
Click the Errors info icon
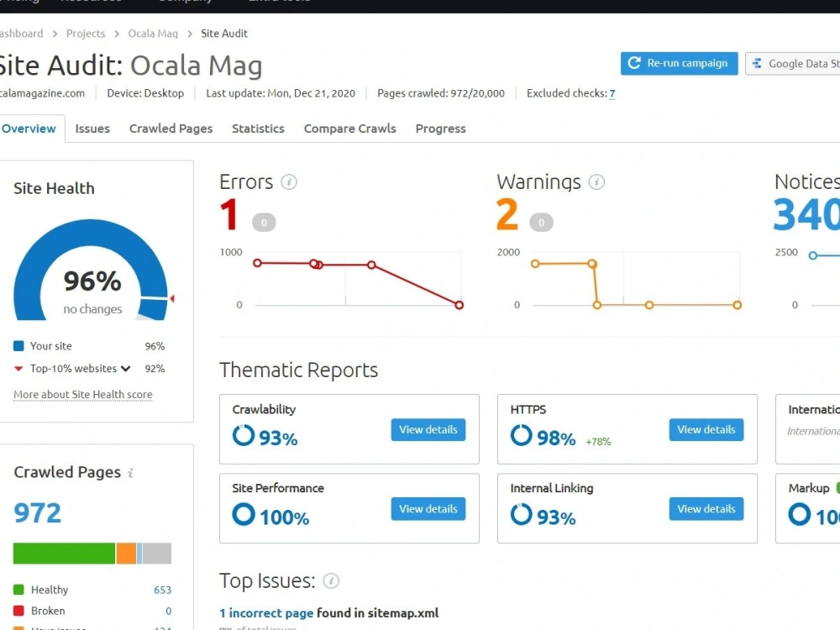[x=289, y=182]
